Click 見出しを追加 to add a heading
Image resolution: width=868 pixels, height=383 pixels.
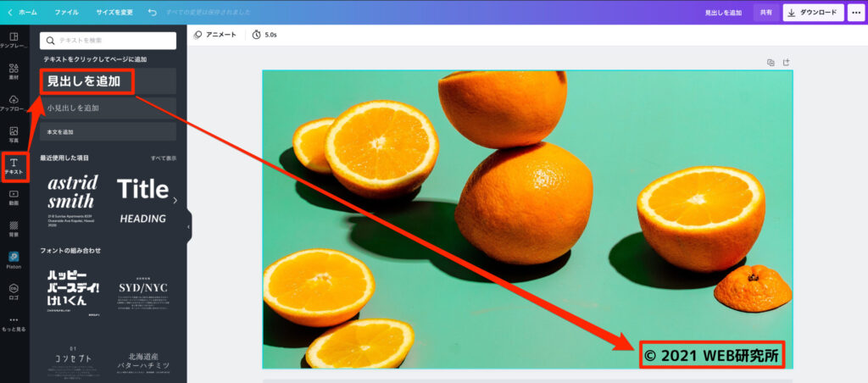[108, 81]
